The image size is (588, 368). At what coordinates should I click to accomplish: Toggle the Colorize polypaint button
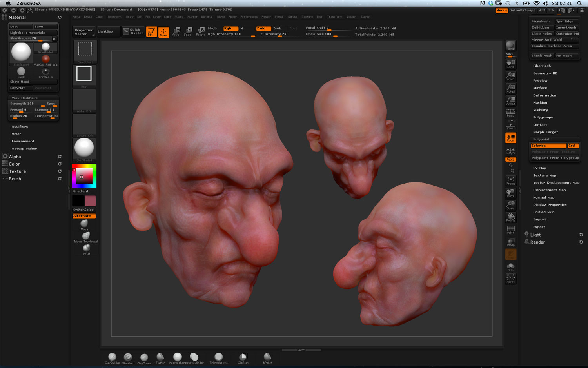tap(548, 146)
